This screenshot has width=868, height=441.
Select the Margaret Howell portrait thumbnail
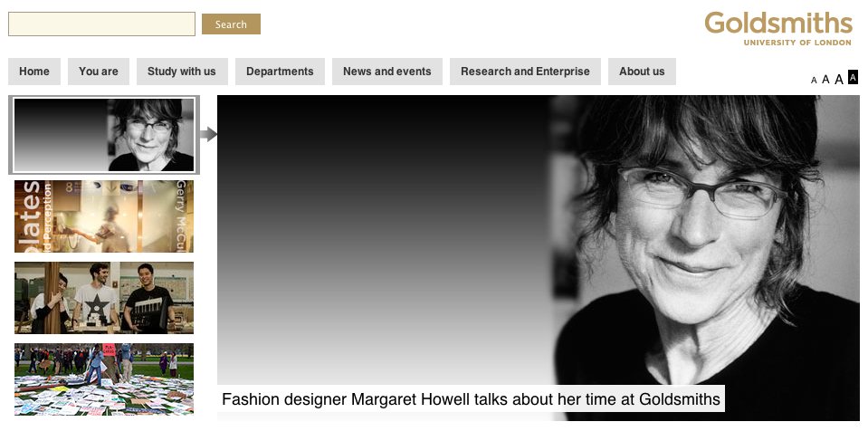coord(104,135)
